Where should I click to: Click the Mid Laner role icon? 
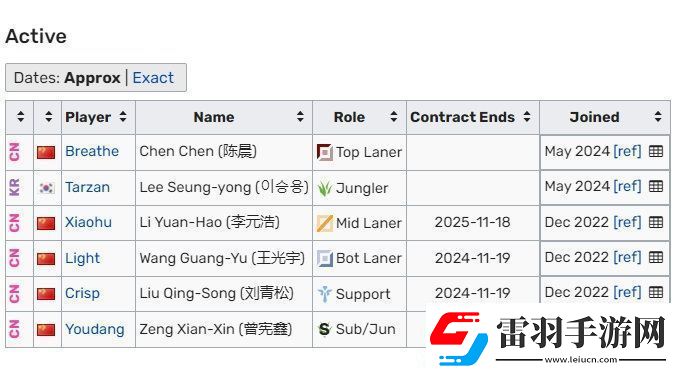pos(324,223)
